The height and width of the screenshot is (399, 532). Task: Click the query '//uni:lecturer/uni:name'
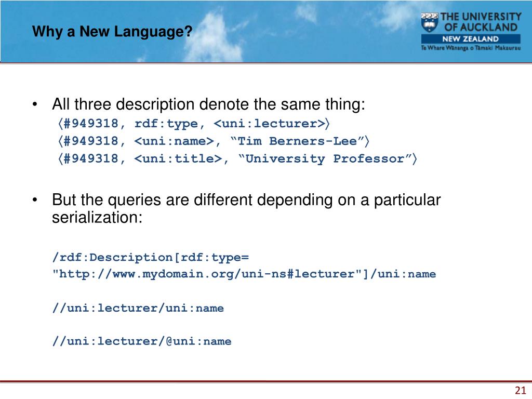click(138, 309)
